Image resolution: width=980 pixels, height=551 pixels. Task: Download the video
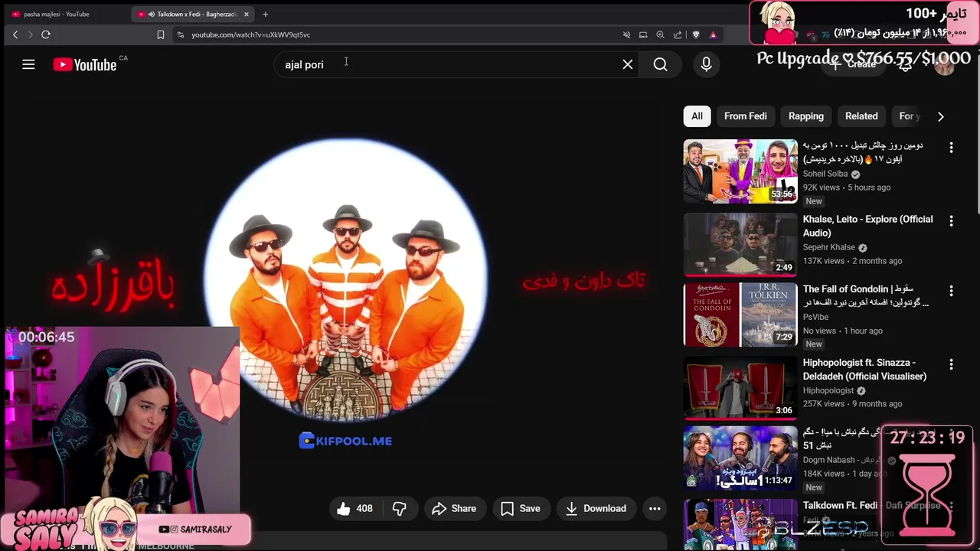click(x=596, y=508)
